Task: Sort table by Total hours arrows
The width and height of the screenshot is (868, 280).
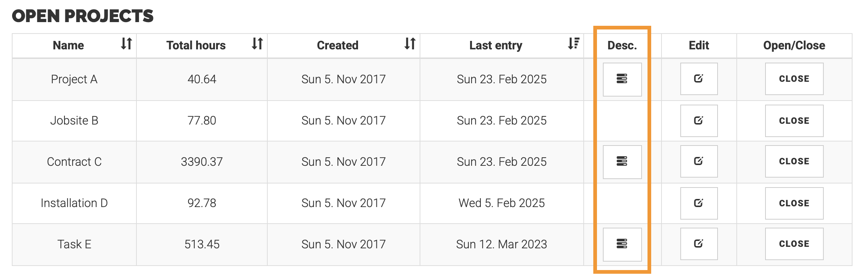Action: coord(257,44)
